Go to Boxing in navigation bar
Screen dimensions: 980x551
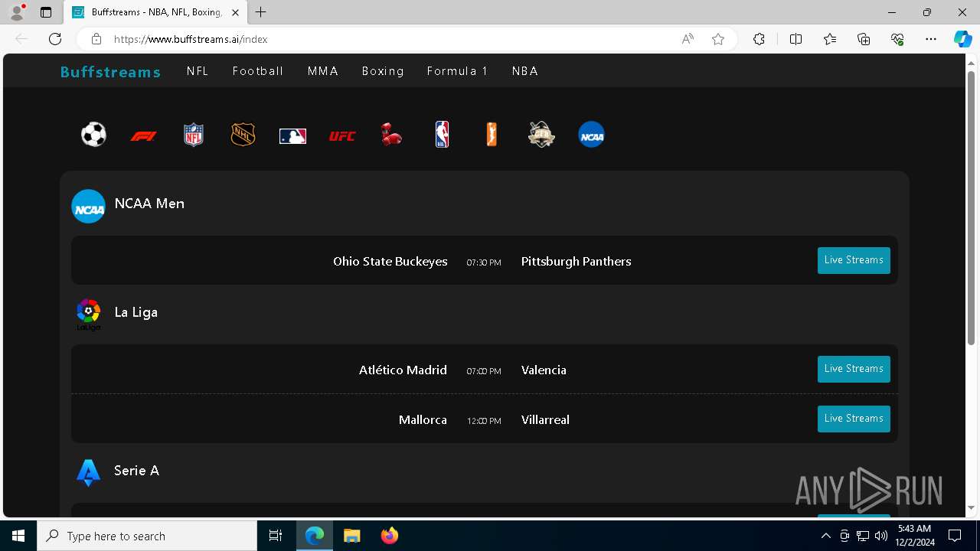point(383,71)
